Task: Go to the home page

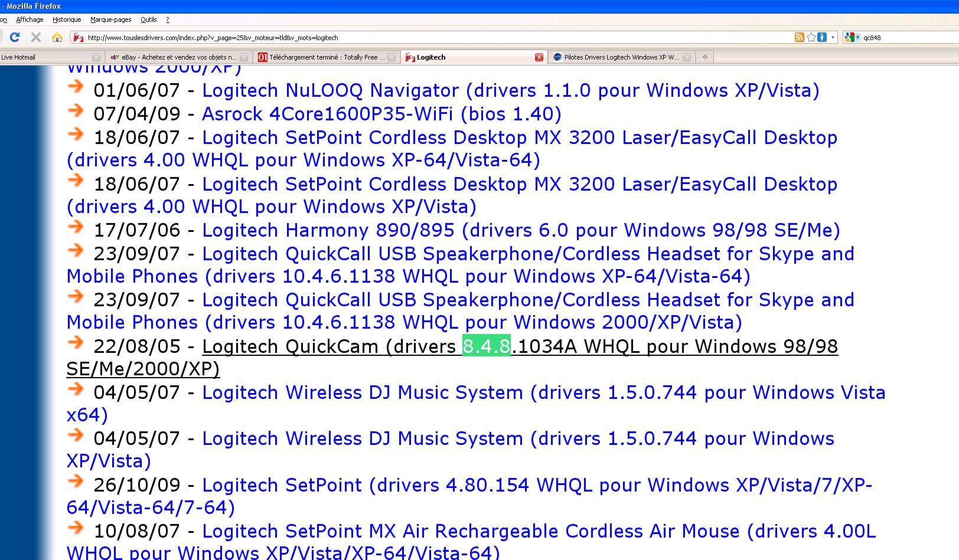Action: [x=56, y=37]
